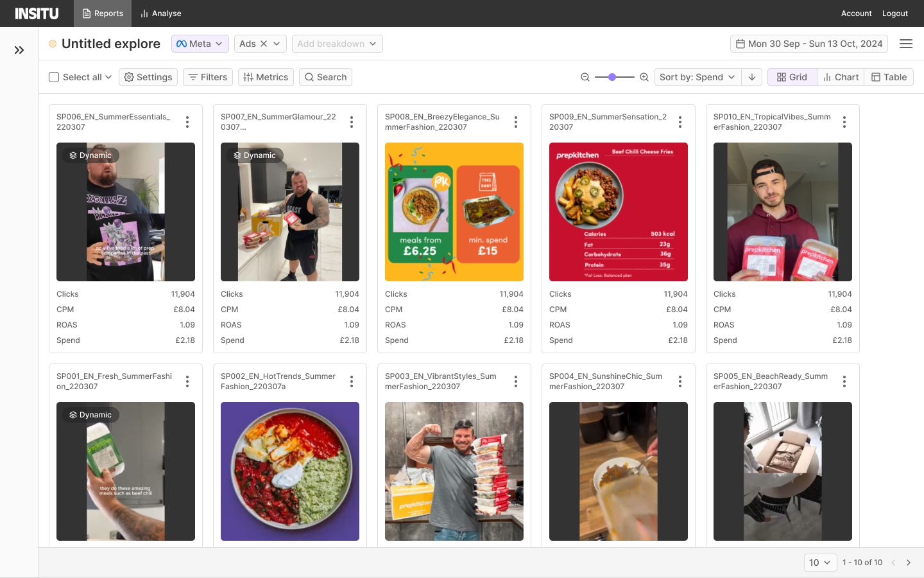Open the Analyse tab
The image size is (924, 578).
[x=161, y=13]
